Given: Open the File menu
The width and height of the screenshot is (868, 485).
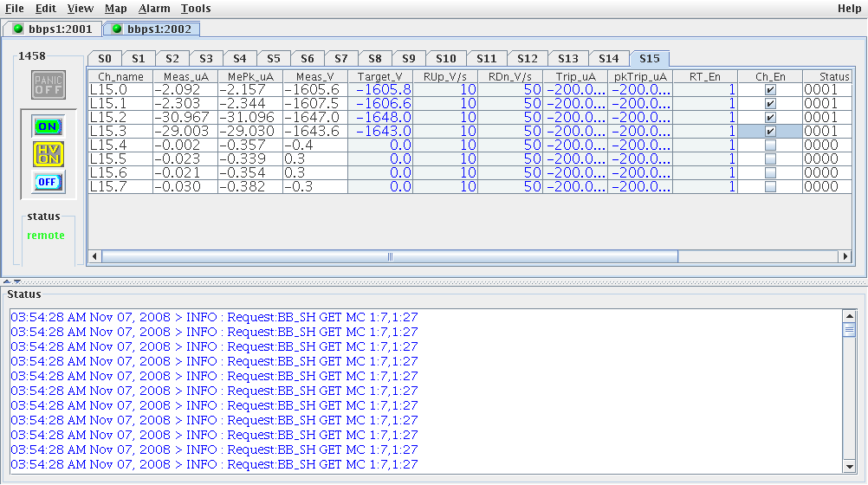Looking at the screenshot, I should (x=15, y=9).
